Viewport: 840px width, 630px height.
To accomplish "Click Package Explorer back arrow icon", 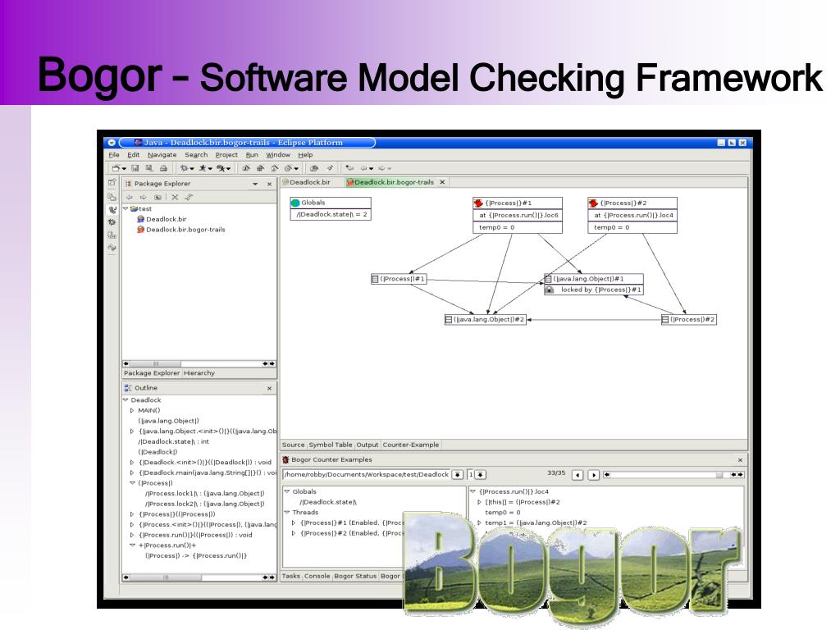I will coord(129,197).
